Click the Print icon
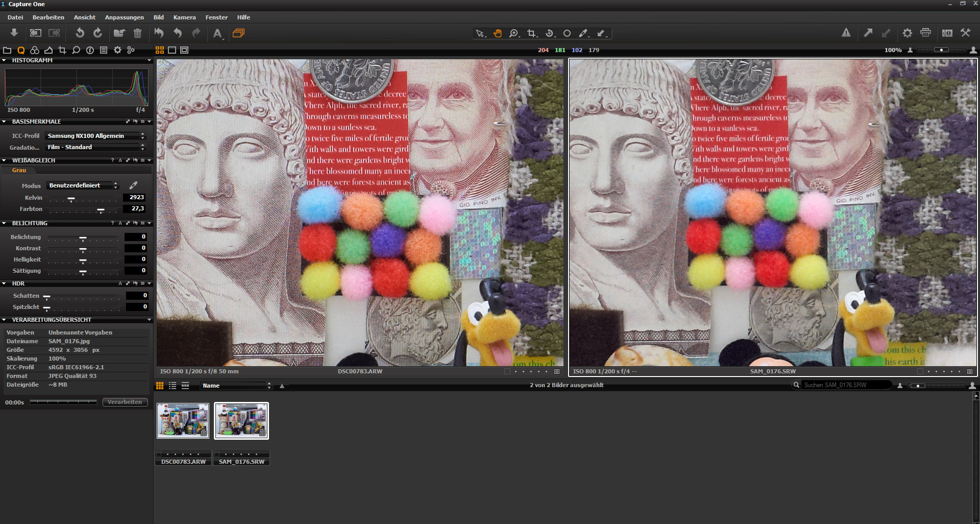The image size is (980, 524). (925, 33)
